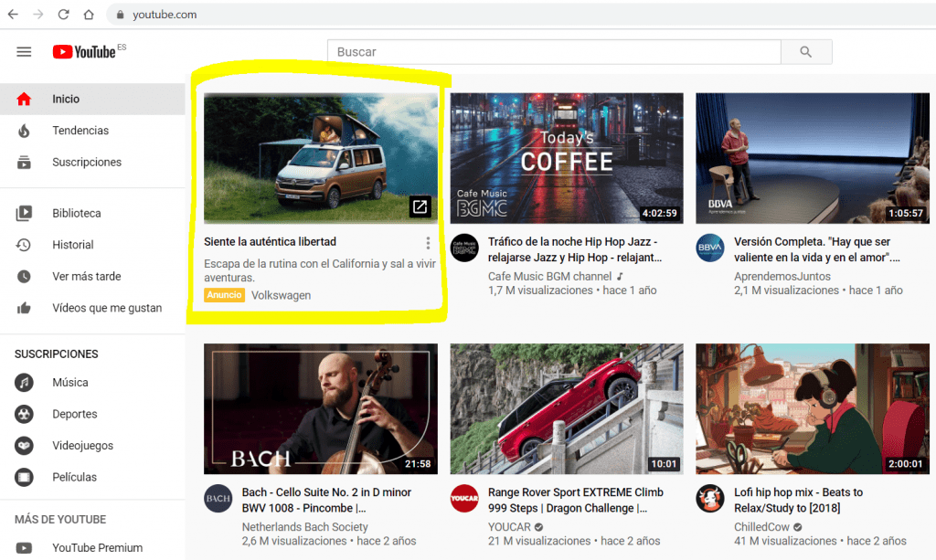This screenshot has height=560, width=936.
Task: Open Música subscription in sidebar
Action: [x=92, y=382]
